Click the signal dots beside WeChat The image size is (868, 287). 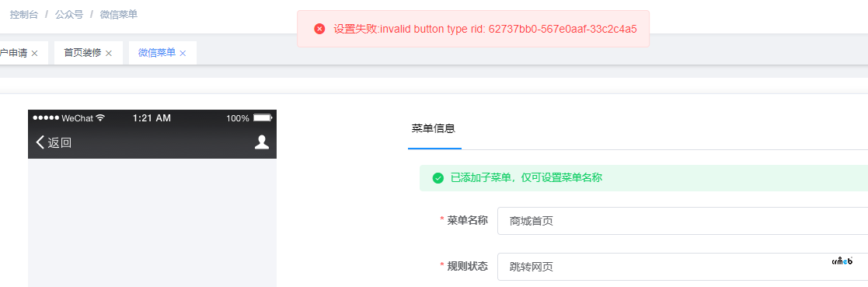click(x=46, y=118)
